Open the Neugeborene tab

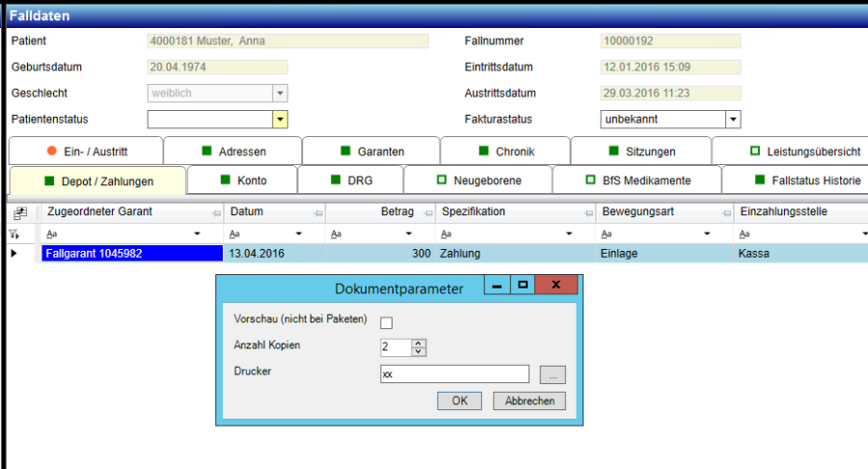478,180
